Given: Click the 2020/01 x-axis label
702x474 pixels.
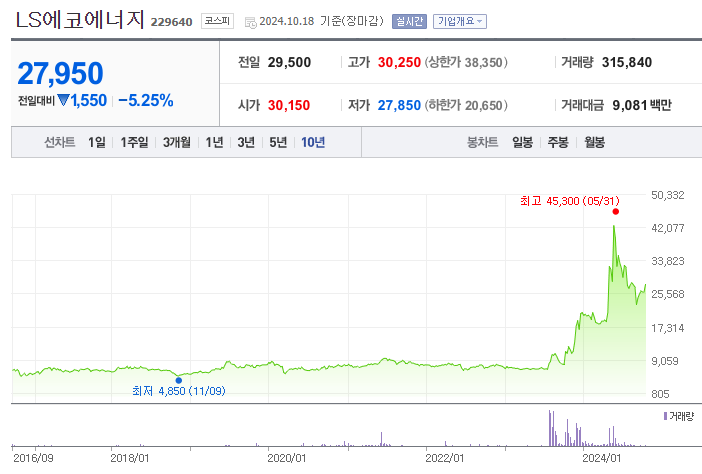Looking at the screenshot, I should coord(287,458).
